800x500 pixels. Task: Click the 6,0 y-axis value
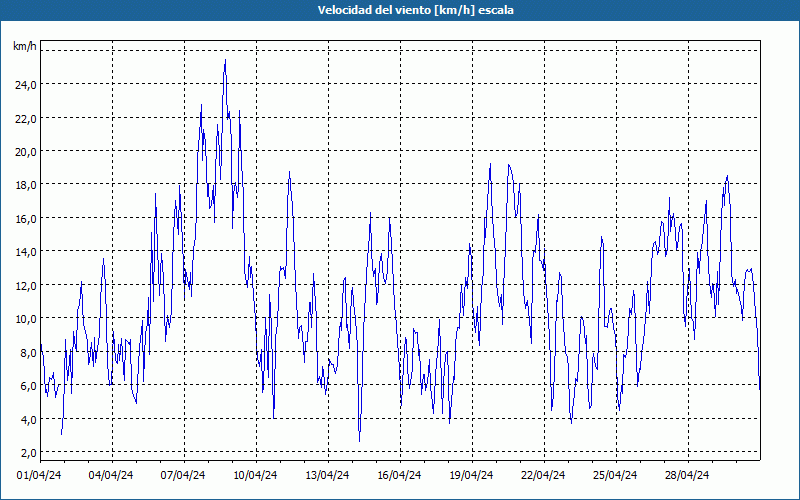coord(28,386)
